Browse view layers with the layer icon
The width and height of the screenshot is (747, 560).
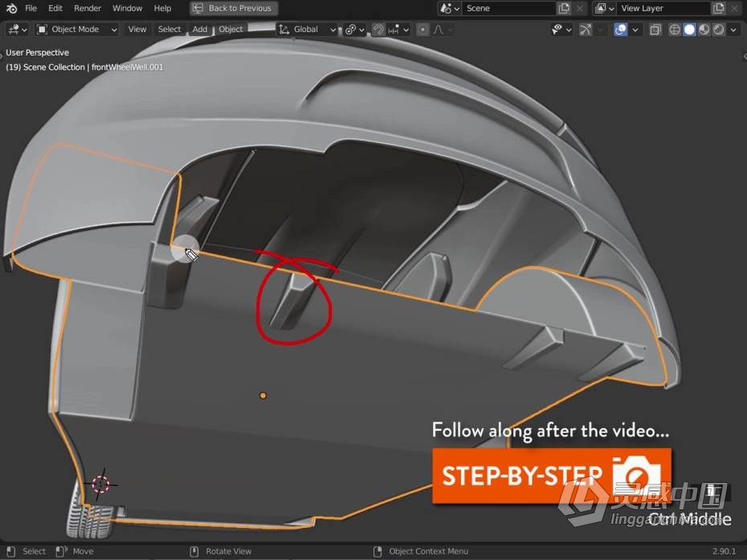pyautogui.click(x=605, y=8)
